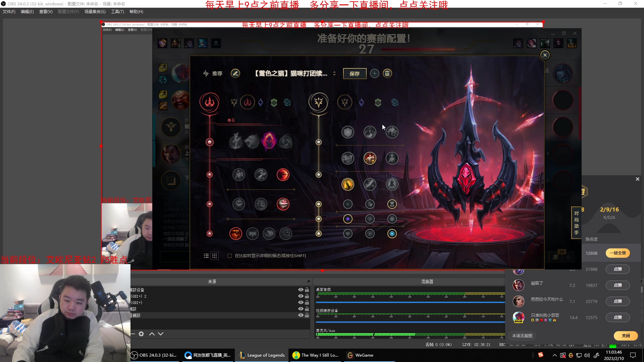Click the rune page edit pencil icon

235,73
